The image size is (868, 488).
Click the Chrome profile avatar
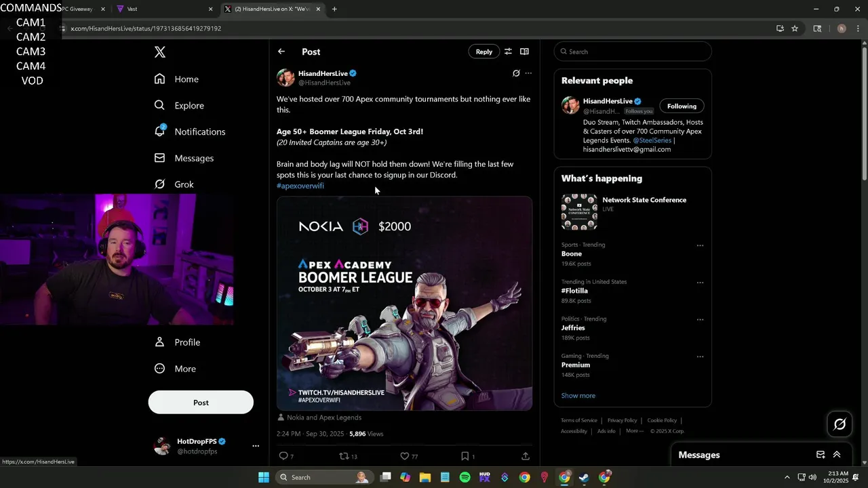point(842,28)
